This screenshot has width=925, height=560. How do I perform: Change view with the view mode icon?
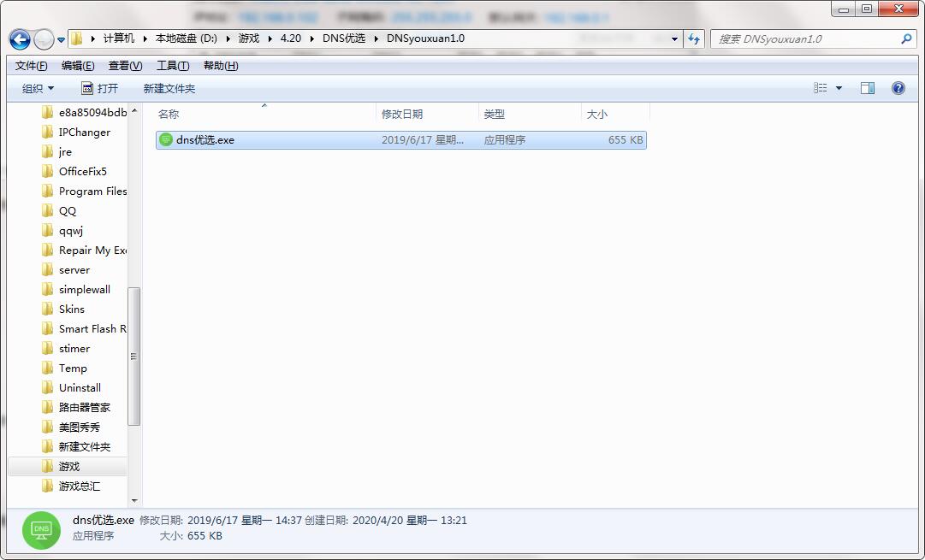[820, 88]
